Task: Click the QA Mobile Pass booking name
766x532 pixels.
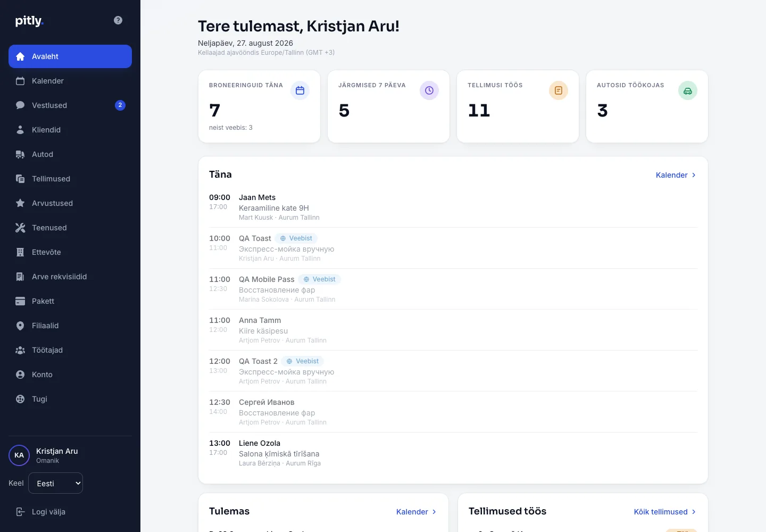Action: click(x=267, y=279)
